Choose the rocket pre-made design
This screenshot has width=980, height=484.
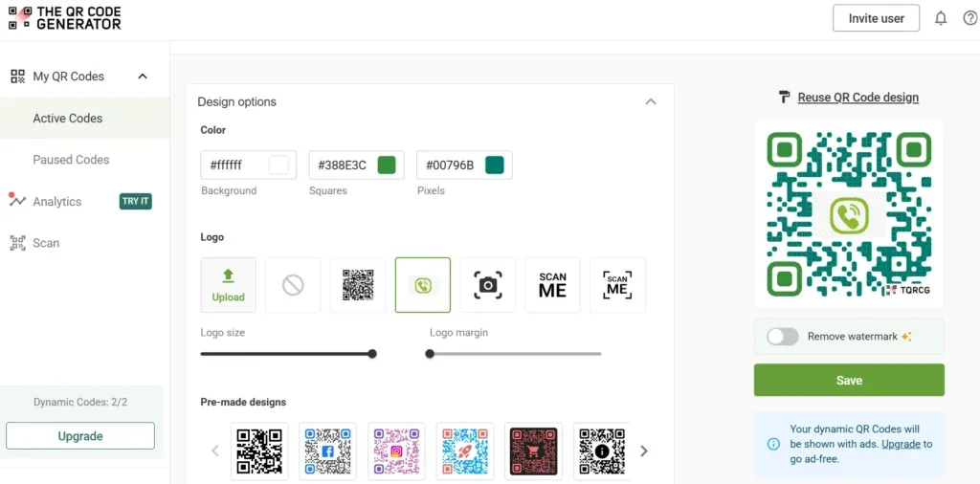tap(465, 451)
